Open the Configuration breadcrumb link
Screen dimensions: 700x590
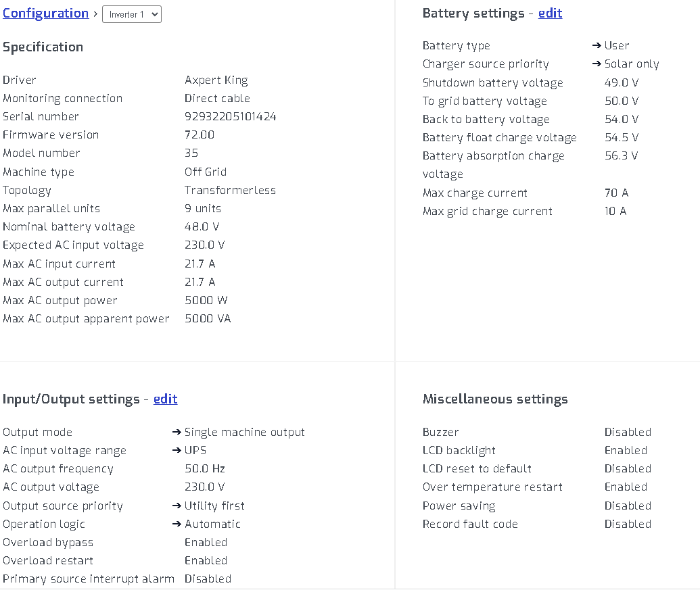pyautogui.click(x=45, y=14)
